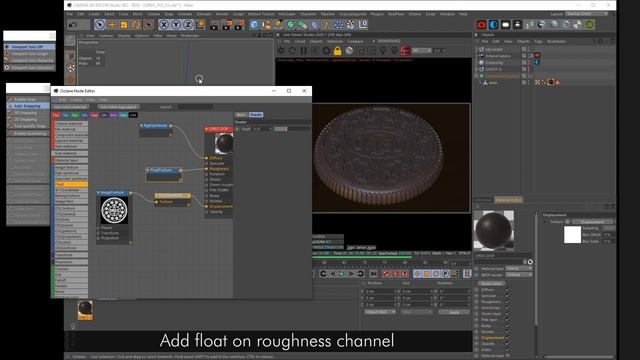Image resolution: width=640 pixels, height=360 pixels.
Task: Toggle the Opacity channel checkbox
Action: [507, 344]
